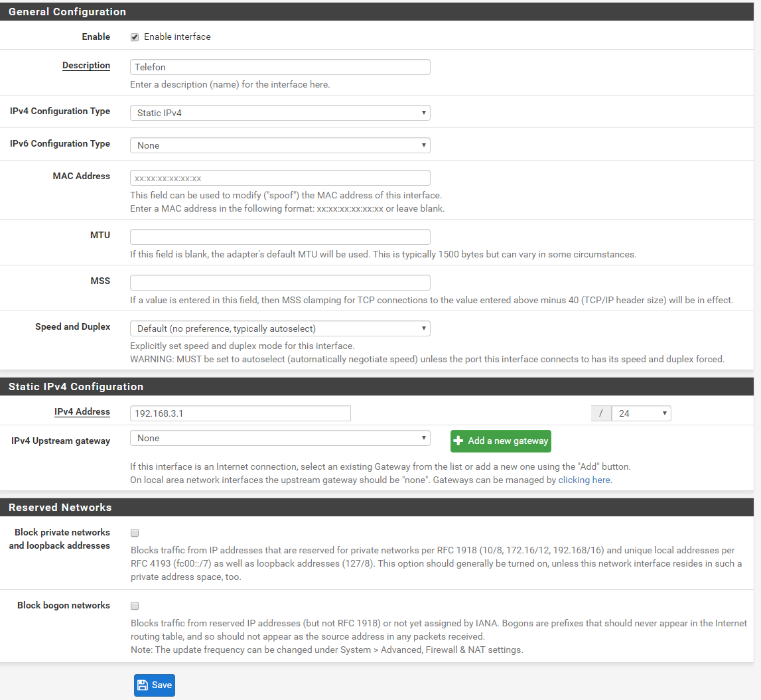Screen dimensions: 761x700
Task: Click the Description field containing Telefon
Action: [280, 67]
